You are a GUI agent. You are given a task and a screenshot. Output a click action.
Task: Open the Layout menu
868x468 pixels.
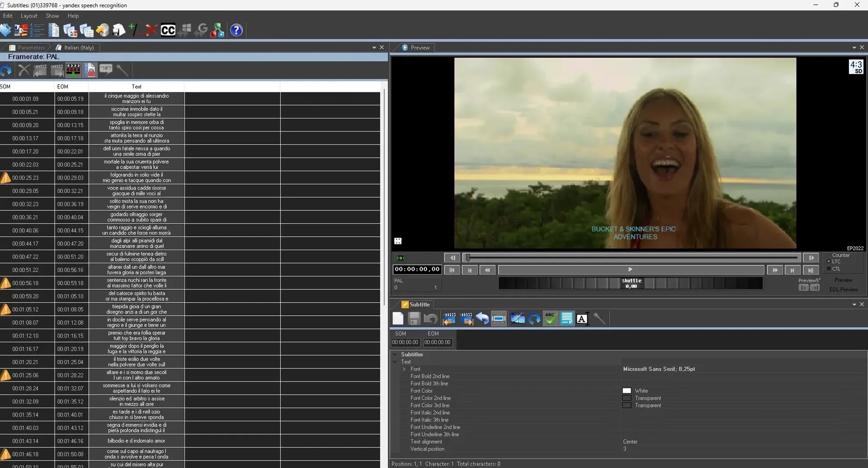click(29, 16)
